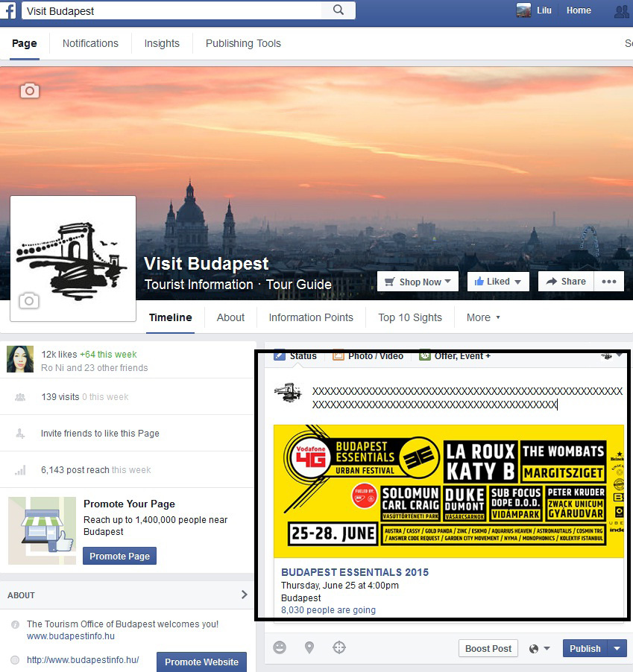
Task: Click the globe icon beside the website URL
Action: coord(15,660)
